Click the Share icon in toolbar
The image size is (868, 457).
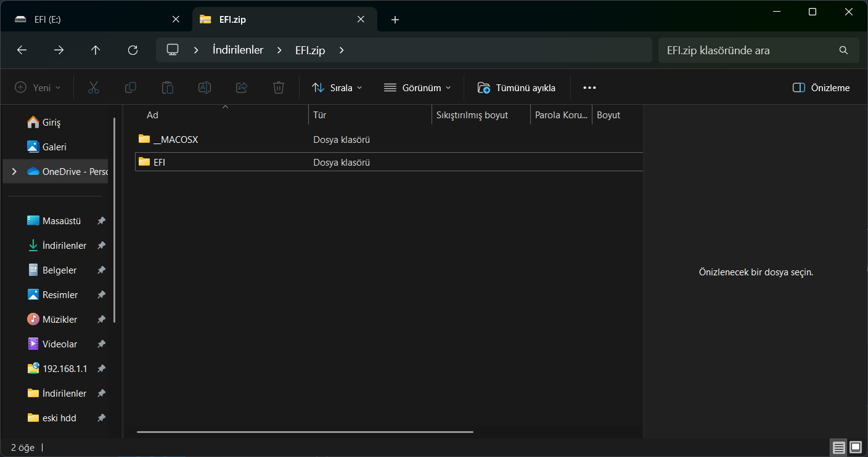(242, 87)
